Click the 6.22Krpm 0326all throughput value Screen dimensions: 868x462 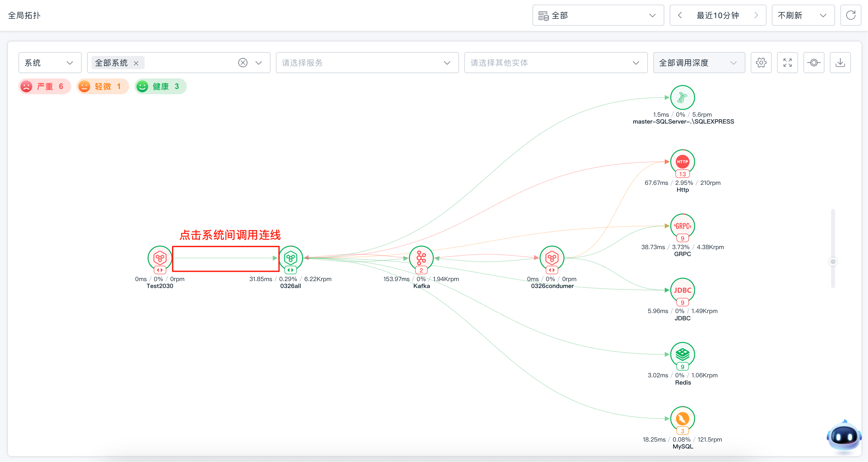click(x=318, y=279)
